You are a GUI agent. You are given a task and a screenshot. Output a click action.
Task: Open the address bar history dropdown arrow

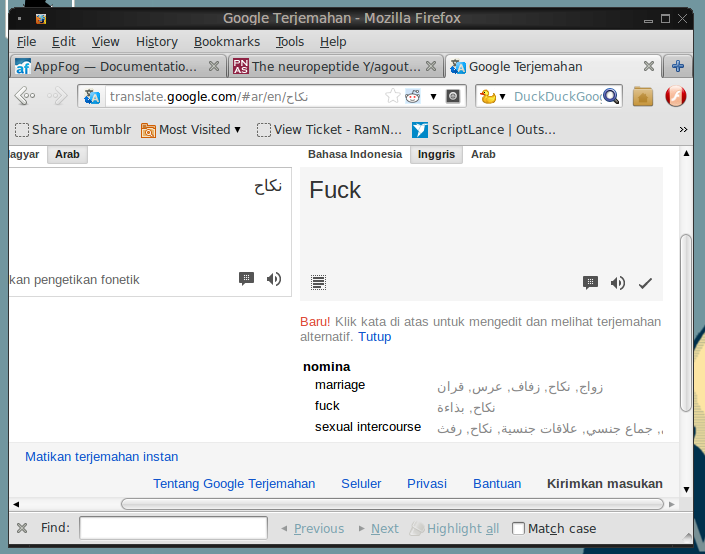(433, 96)
